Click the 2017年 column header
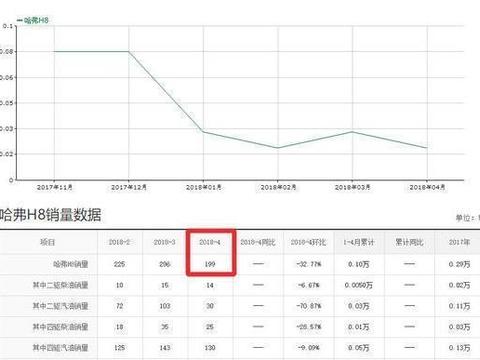The height and width of the screenshot is (360, 480). click(459, 242)
